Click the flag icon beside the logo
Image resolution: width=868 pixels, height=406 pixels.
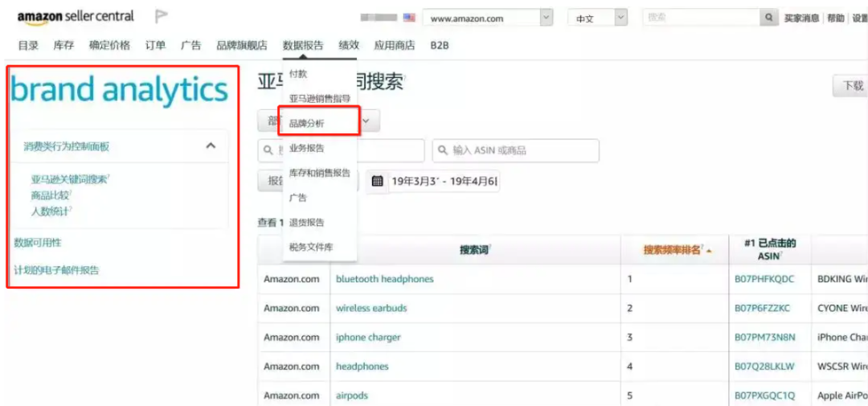[161, 17]
